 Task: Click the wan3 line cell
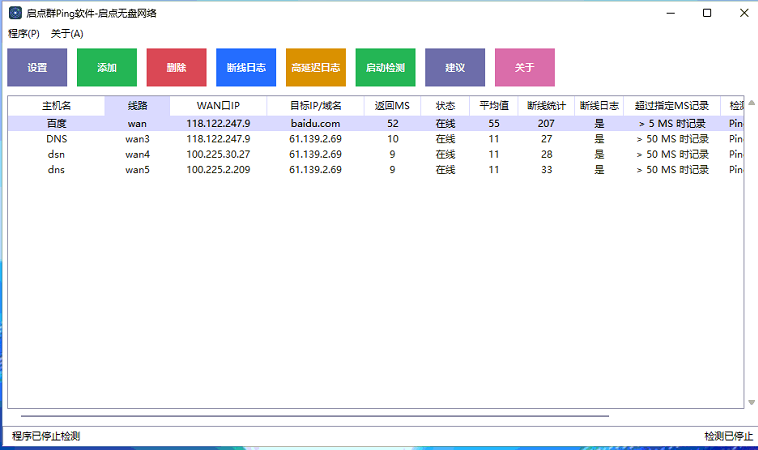[x=137, y=139]
